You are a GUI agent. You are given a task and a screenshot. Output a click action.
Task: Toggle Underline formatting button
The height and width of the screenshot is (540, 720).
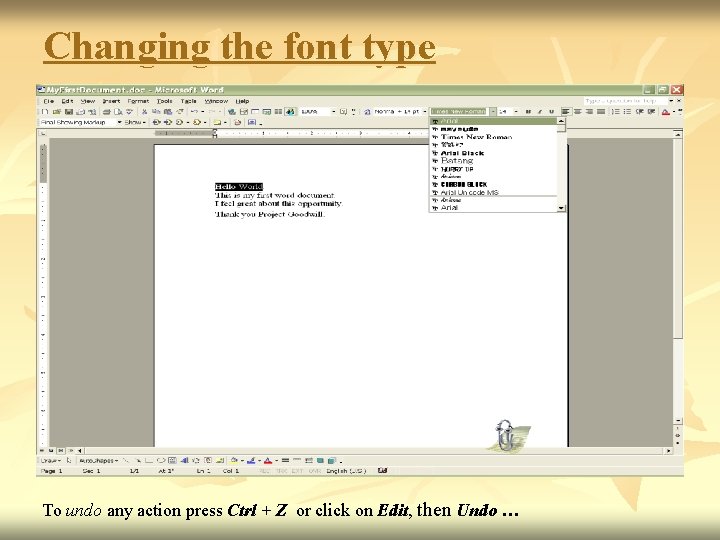[551, 112]
